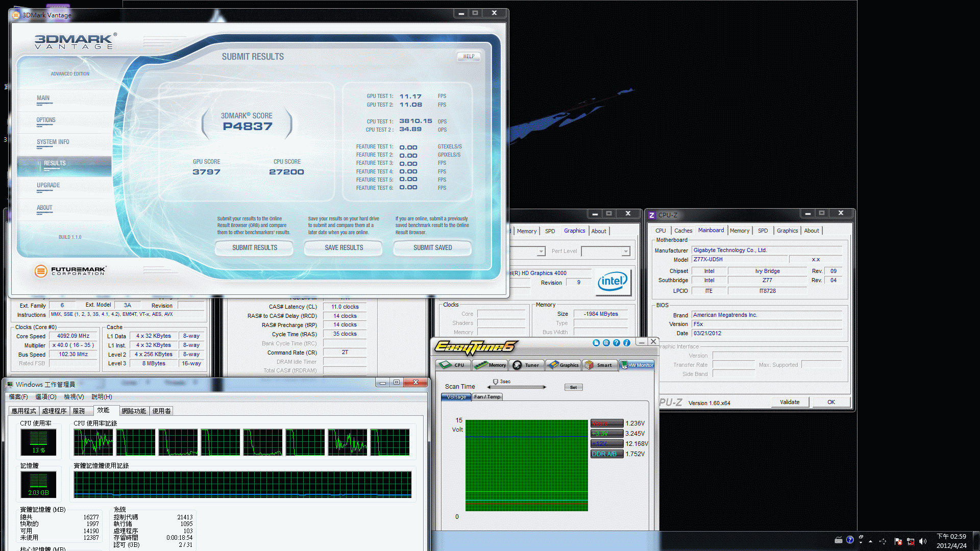Viewport: 980px width, 551px height.
Task: Select the SPD tab in CPU-Z Mainboard window
Action: tap(763, 231)
